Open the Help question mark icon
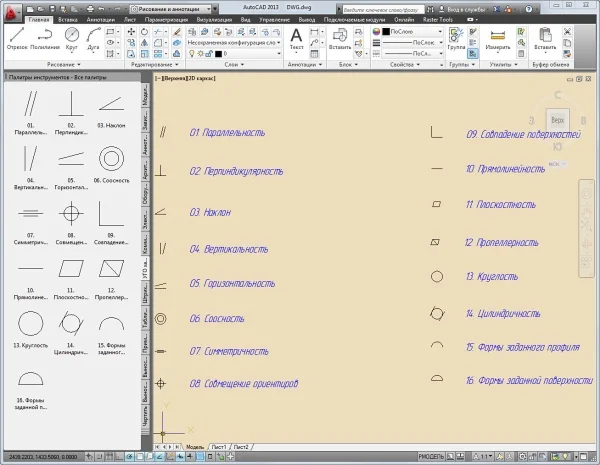The width and height of the screenshot is (600, 465). 529,8
